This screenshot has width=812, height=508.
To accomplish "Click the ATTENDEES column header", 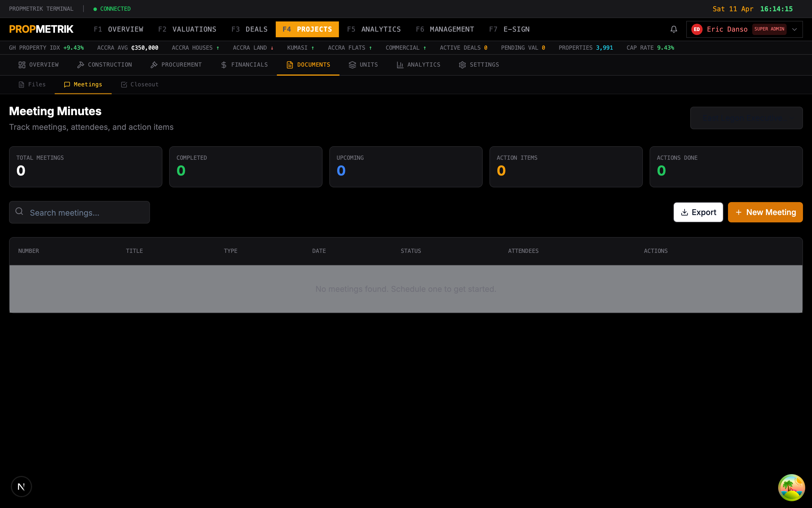I will click(523, 251).
